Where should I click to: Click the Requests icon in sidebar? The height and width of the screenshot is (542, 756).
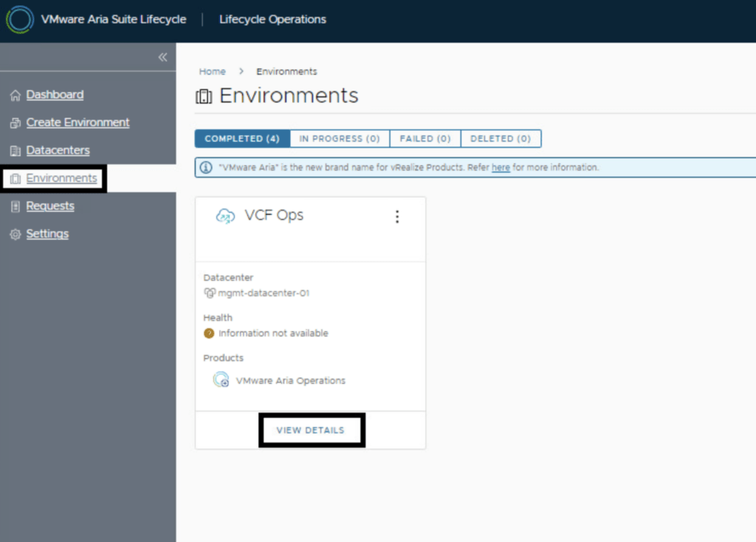click(15, 207)
